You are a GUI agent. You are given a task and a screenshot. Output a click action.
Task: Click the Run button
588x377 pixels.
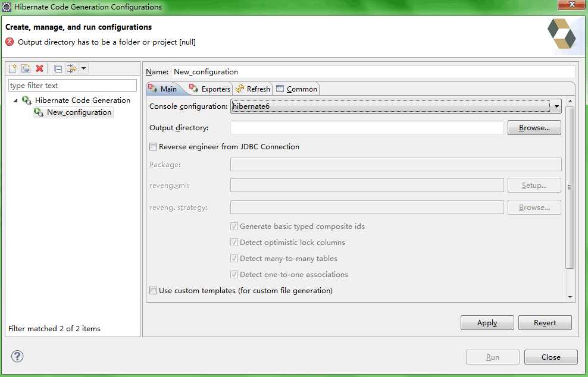493,357
